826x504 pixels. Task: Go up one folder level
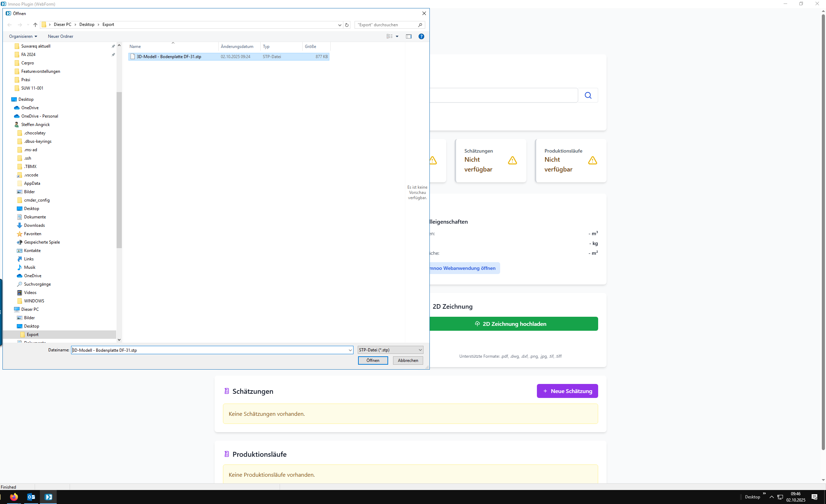pos(35,25)
